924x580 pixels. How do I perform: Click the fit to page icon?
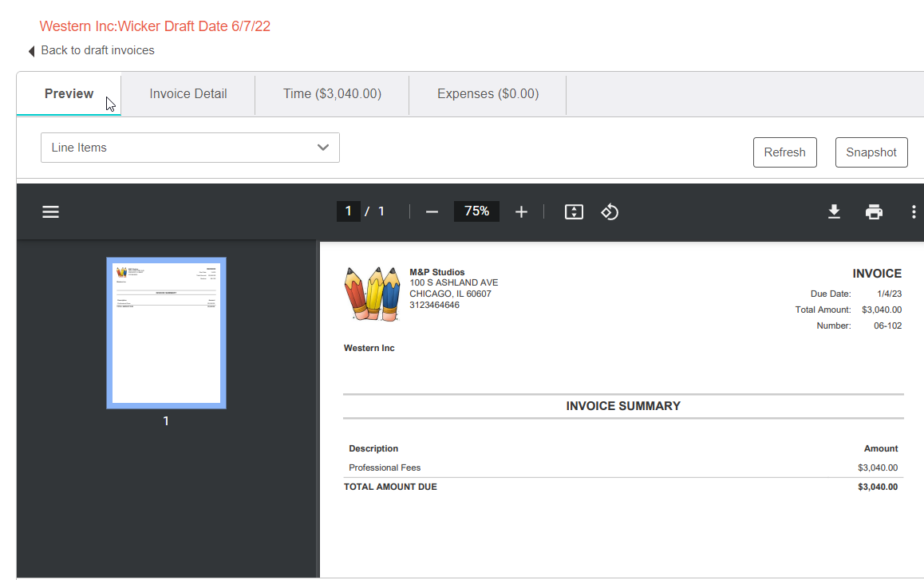pyautogui.click(x=574, y=211)
